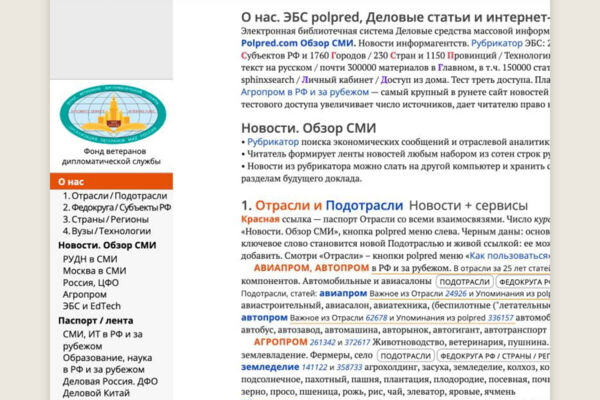
Task: Open the orange Отрасли и heading link
Action: coord(289,206)
